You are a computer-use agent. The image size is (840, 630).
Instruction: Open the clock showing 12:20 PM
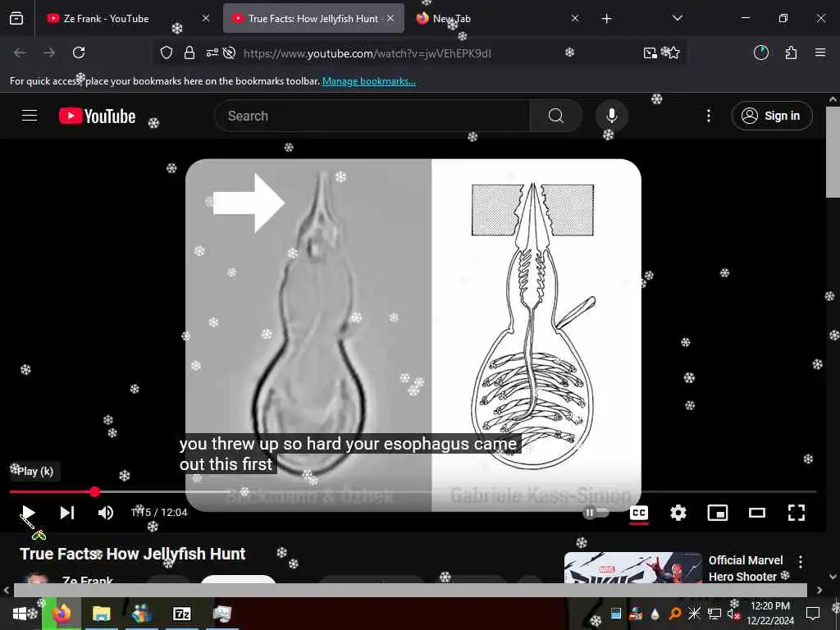pyautogui.click(x=769, y=614)
